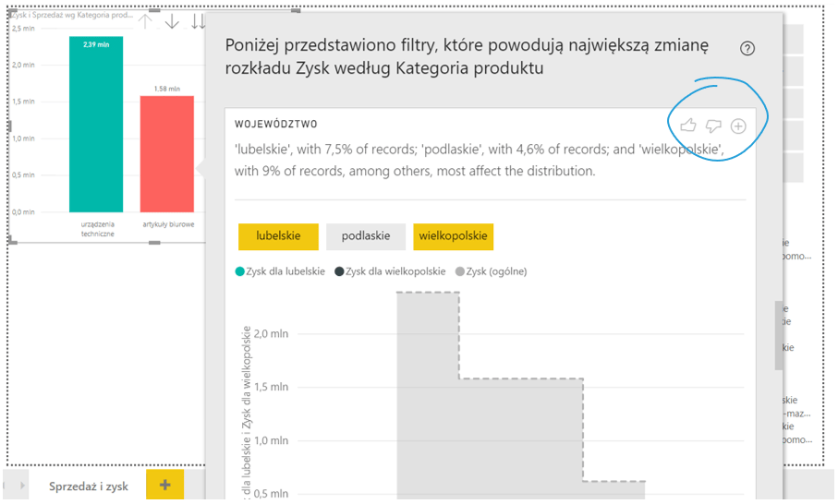Toggle the wielkopolskie filter chip
Image resolution: width=838 pixels, height=504 pixels.
point(453,236)
